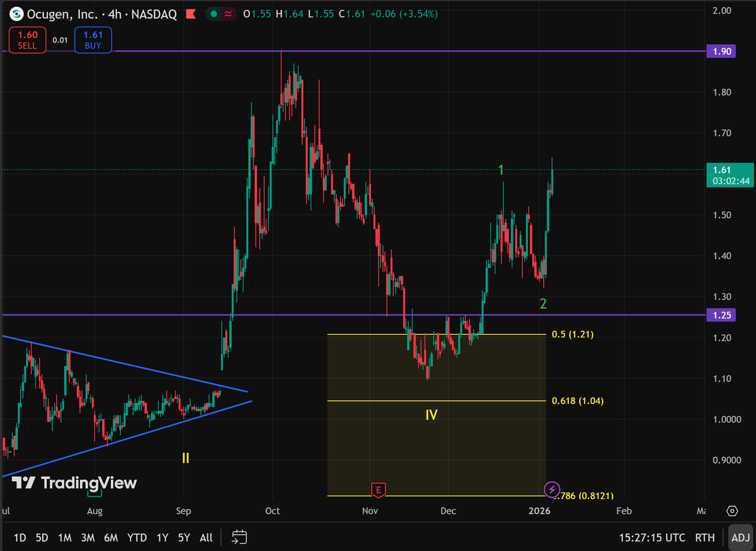
Task: Click the purple 1.90 price line label
Action: pyautogui.click(x=723, y=51)
